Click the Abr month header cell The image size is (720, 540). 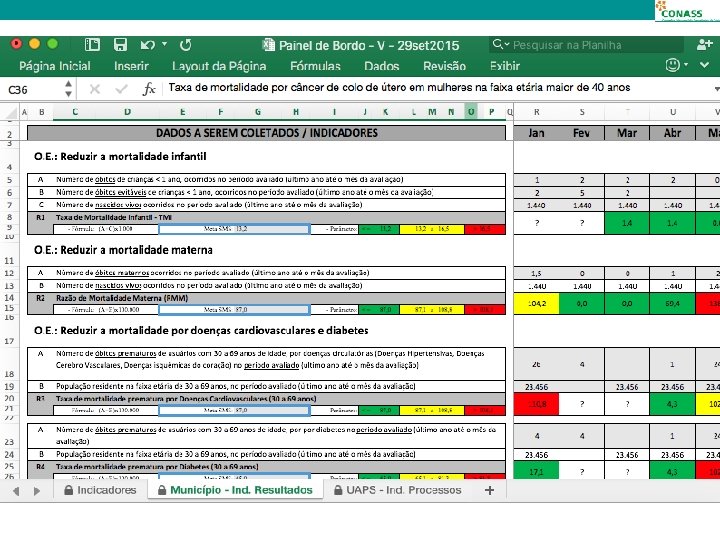click(672, 133)
